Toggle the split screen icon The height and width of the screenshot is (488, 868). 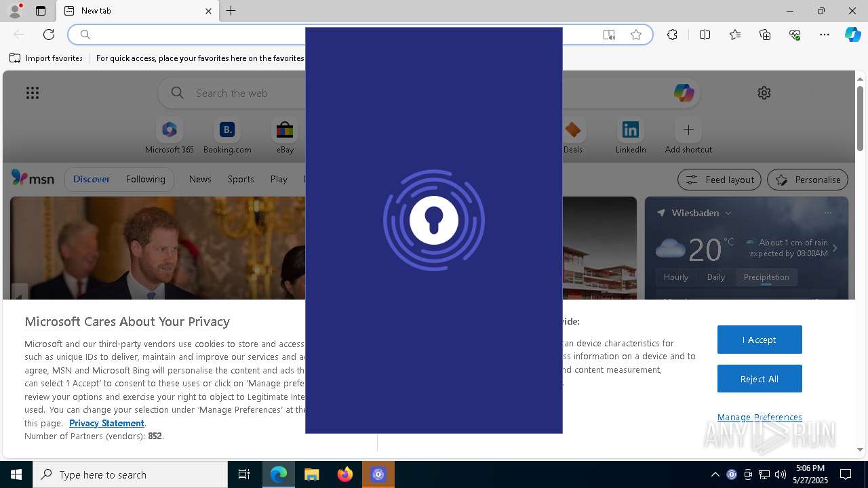(705, 35)
